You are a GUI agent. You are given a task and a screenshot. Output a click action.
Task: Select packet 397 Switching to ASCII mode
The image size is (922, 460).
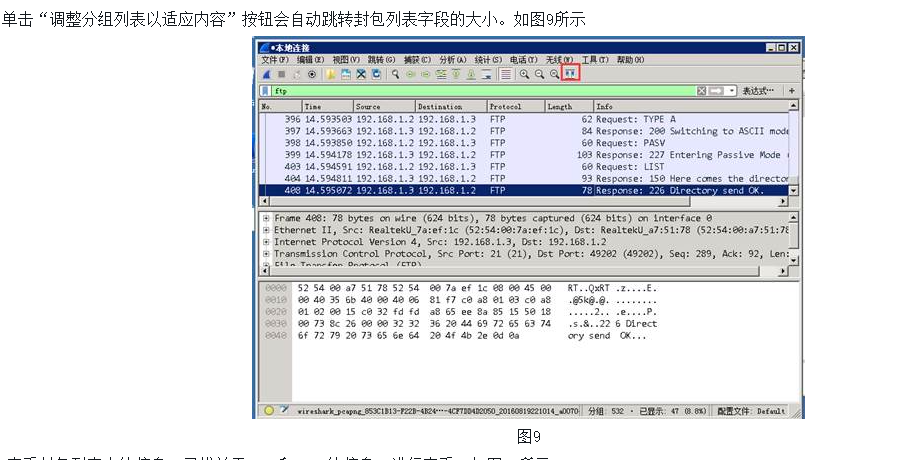[524, 131]
